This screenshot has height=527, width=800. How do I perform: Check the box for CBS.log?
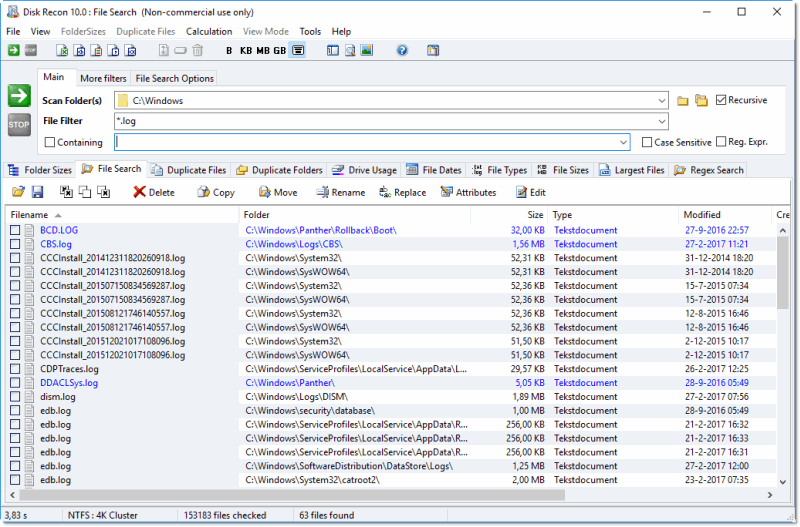15,244
